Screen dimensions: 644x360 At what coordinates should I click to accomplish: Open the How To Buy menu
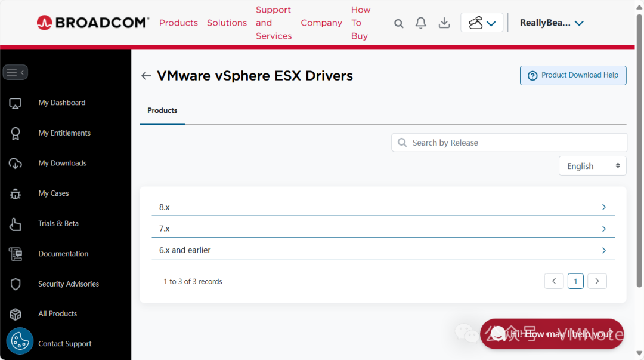click(x=361, y=23)
